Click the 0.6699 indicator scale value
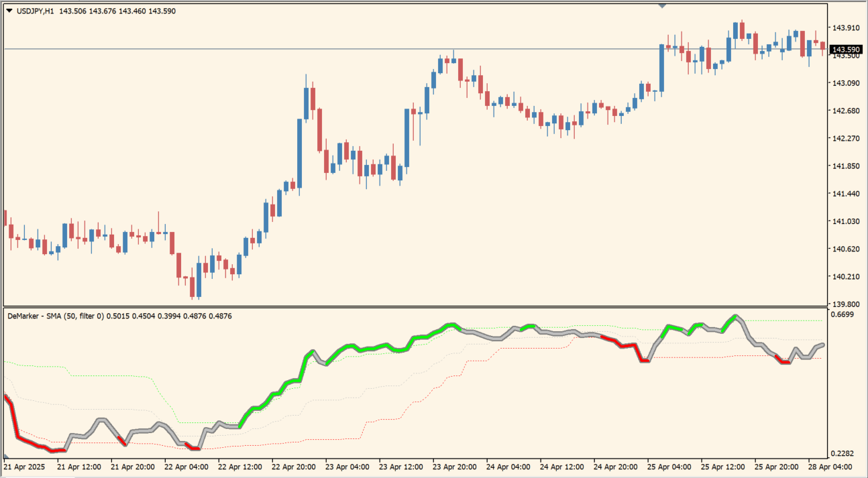This screenshot has height=478, width=868. point(843,314)
